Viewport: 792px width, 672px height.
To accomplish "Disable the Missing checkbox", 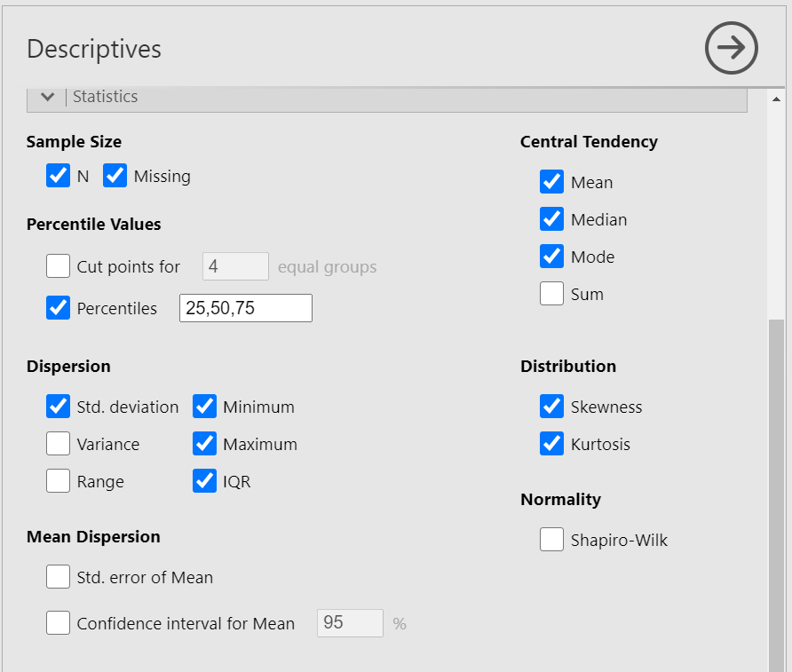I will click(115, 176).
